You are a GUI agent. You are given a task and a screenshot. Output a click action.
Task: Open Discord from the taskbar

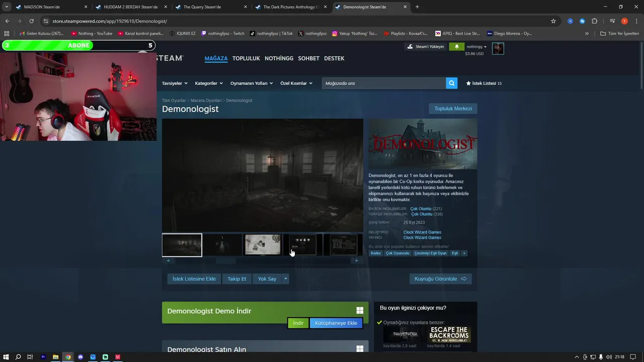pyautogui.click(x=80, y=357)
